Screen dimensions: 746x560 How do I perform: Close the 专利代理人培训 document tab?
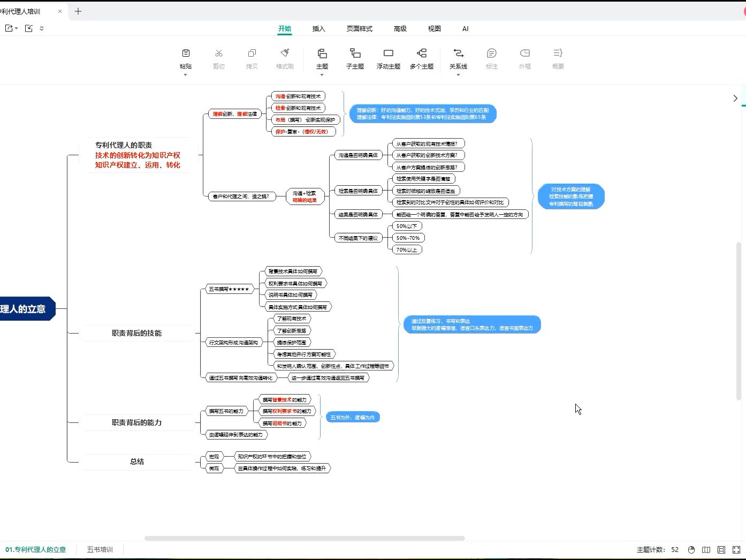pos(60,11)
